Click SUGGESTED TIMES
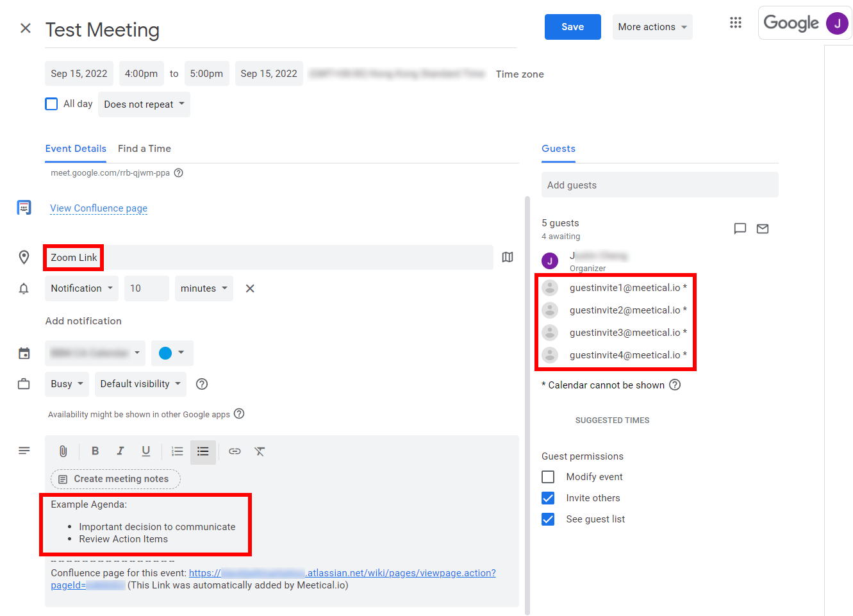This screenshot has height=616, width=853. [x=612, y=420]
